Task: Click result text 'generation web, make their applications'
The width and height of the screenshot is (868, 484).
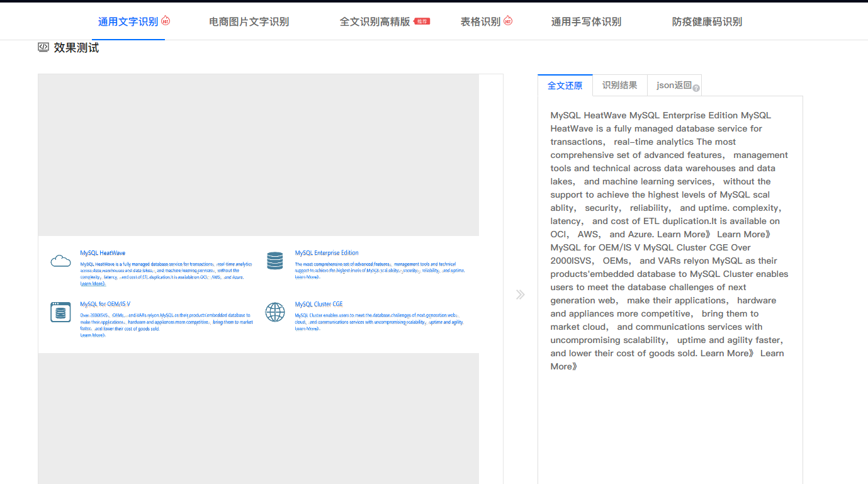Action: click(x=639, y=300)
